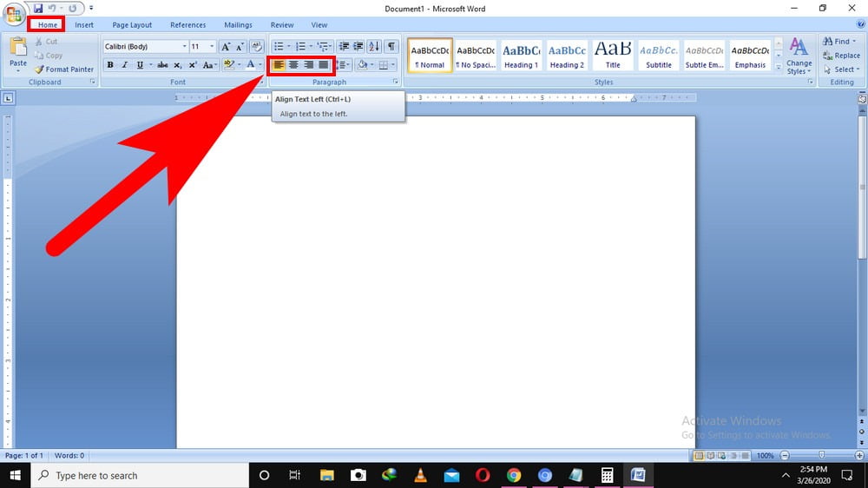Open the multilevel list menu
This screenshot has height=488, width=868.
point(323,47)
